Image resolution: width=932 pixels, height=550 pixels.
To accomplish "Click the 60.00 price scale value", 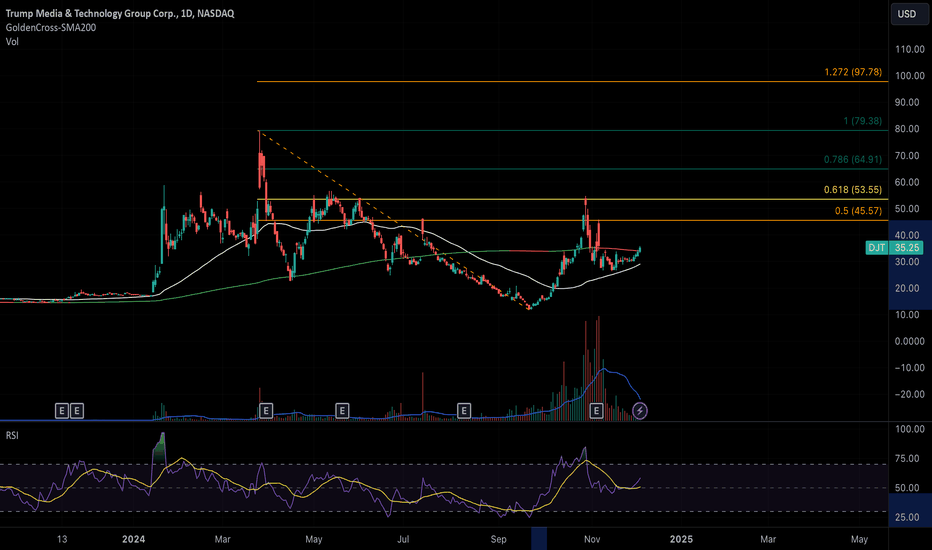I will coord(907,182).
